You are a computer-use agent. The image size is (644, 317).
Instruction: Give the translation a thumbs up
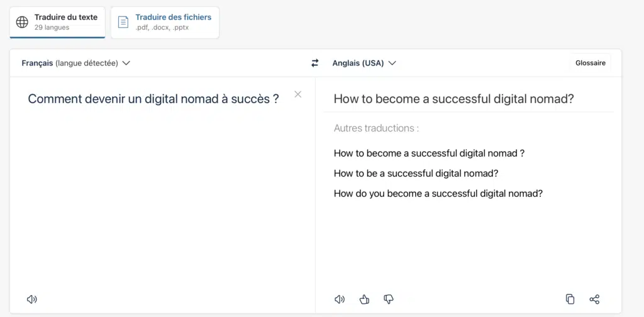click(x=364, y=299)
